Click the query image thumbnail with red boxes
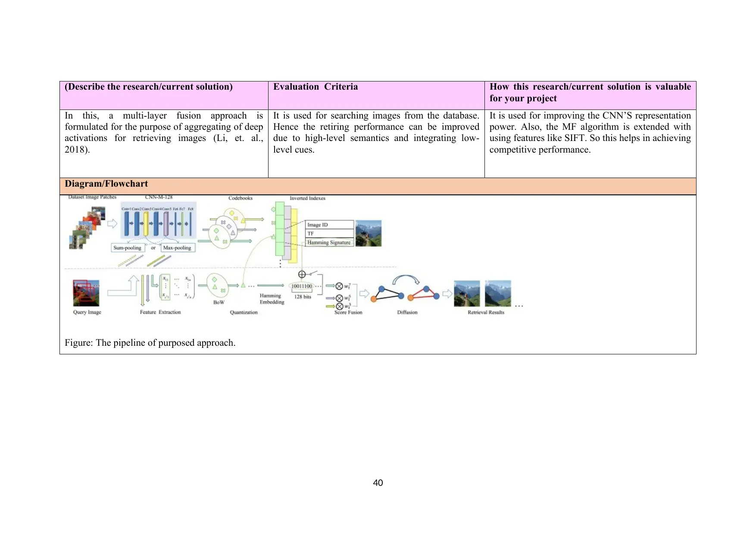This screenshot has height=535, width=756. [86, 293]
